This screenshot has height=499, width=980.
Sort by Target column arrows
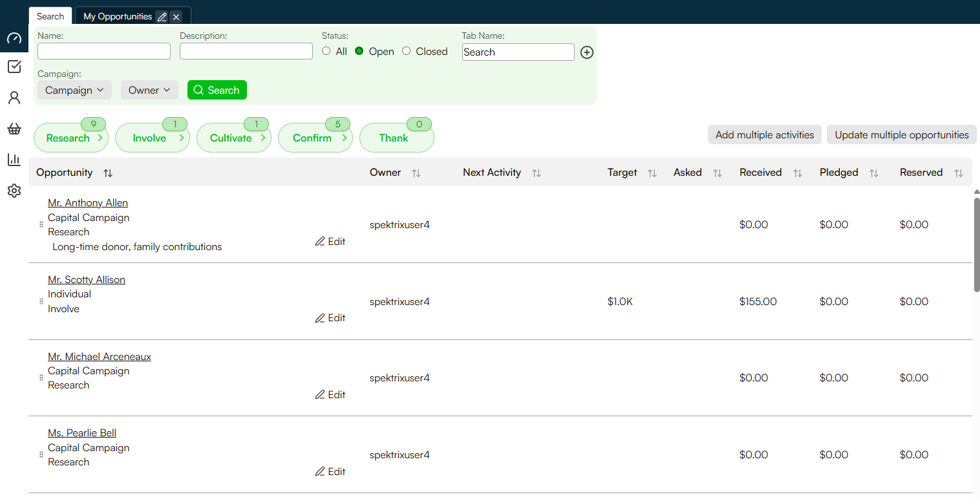652,173
